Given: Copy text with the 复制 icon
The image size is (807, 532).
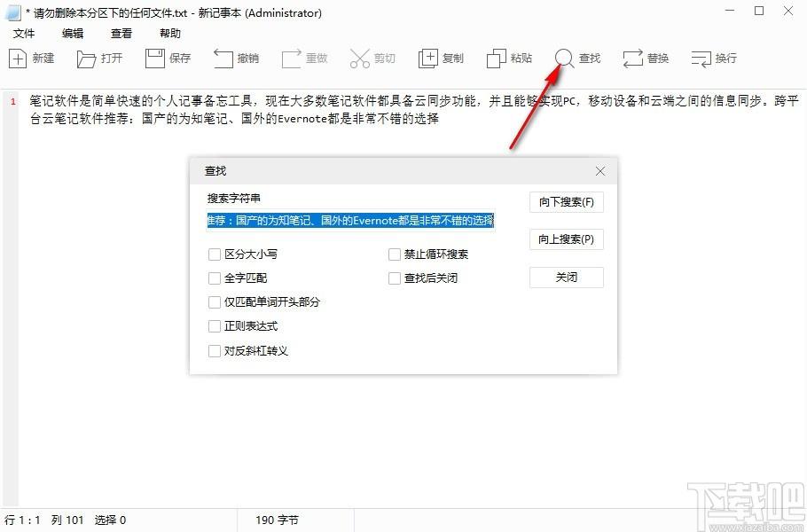Looking at the screenshot, I should 428,59.
